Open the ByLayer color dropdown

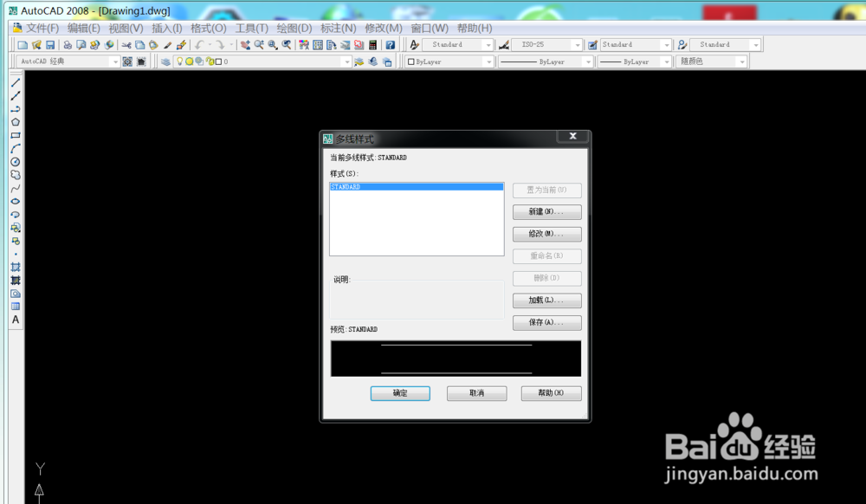[488, 61]
